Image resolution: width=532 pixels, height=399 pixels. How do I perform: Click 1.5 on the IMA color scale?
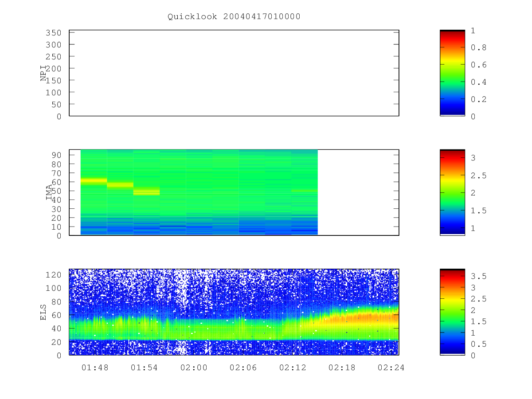click(x=478, y=211)
